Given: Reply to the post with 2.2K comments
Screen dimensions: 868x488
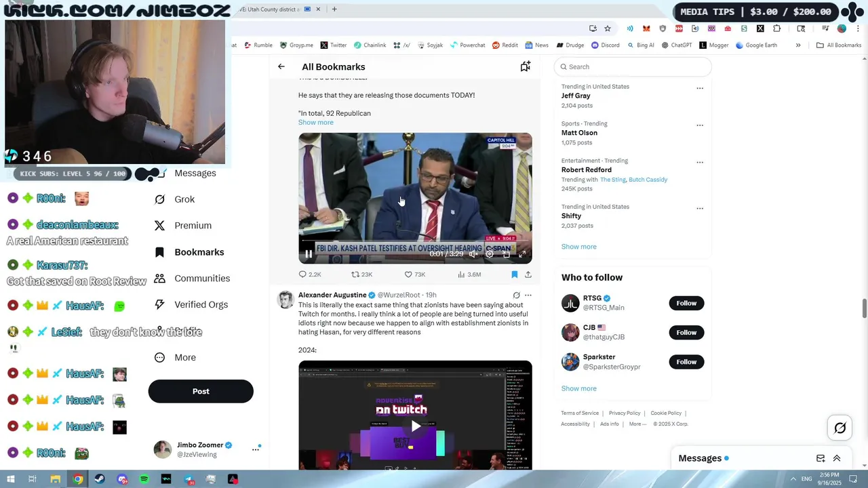Looking at the screenshot, I should 310,274.
